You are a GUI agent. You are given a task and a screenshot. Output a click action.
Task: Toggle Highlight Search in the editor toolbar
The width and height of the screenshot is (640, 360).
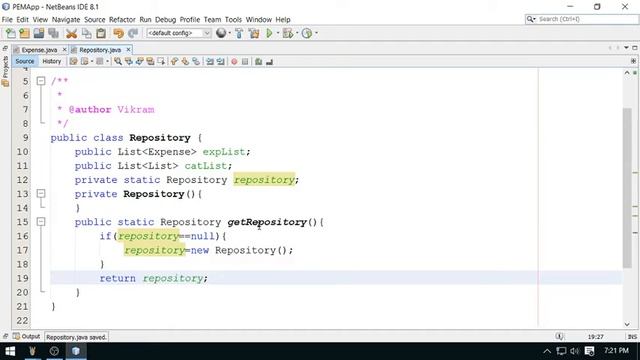[x=151, y=62]
